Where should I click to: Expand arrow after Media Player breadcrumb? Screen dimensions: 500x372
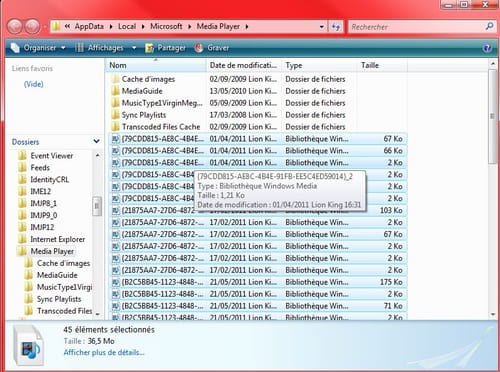(x=247, y=27)
